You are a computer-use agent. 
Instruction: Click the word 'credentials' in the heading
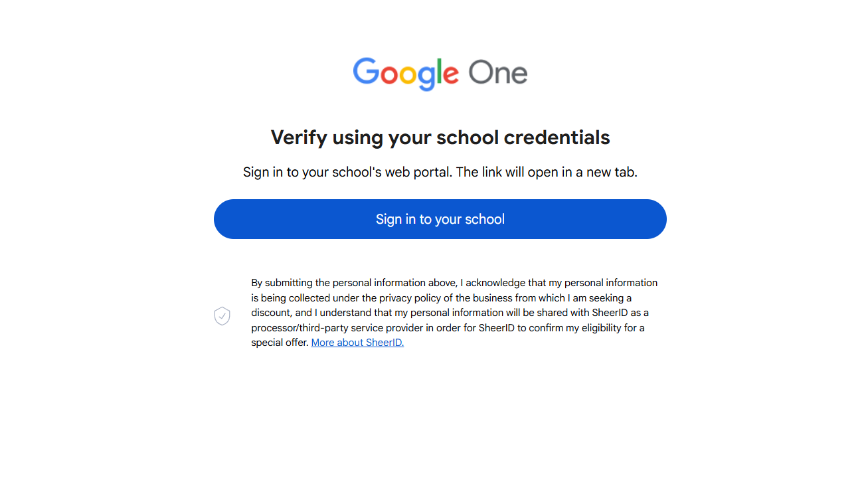[x=557, y=137]
